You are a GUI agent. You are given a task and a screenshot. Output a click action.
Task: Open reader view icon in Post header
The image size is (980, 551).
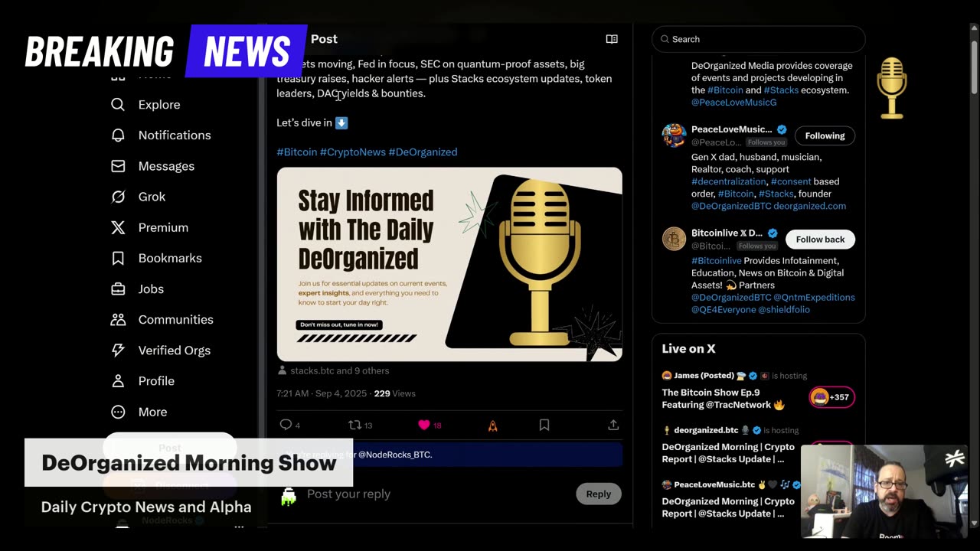[612, 39]
